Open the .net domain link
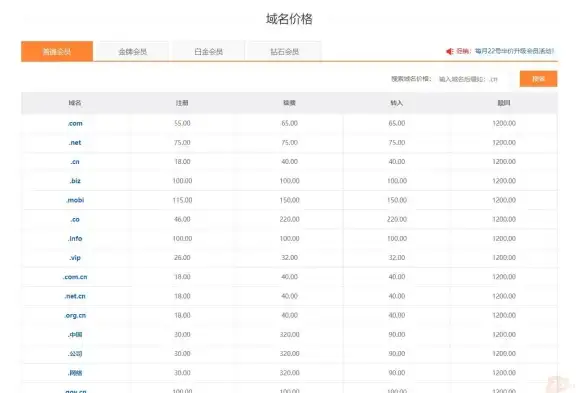This screenshot has width=588, height=393. pos(75,142)
